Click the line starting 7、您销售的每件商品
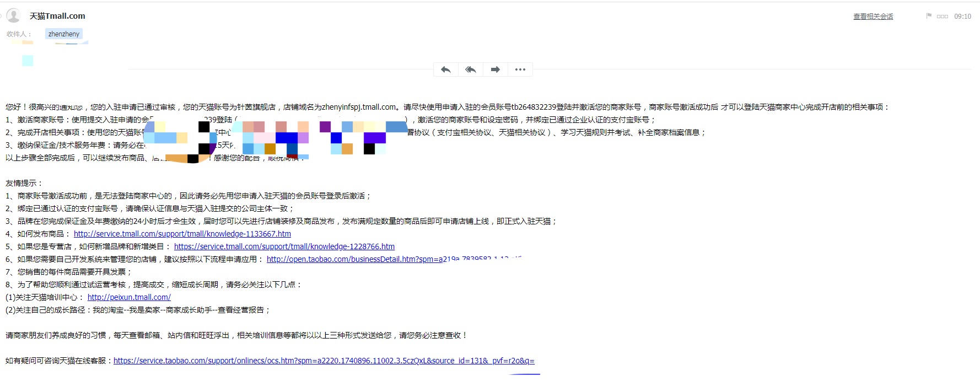 coord(69,272)
